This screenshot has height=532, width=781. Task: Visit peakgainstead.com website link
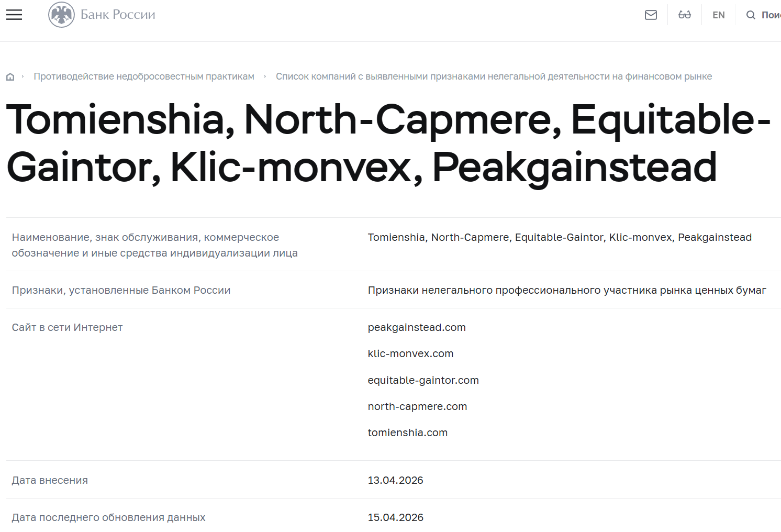416,327
